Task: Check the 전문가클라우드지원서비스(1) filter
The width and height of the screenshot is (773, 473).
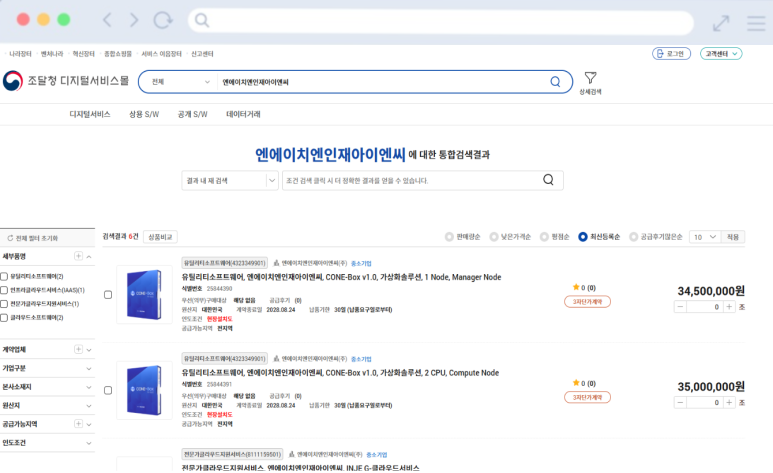Action: [4, 304]
